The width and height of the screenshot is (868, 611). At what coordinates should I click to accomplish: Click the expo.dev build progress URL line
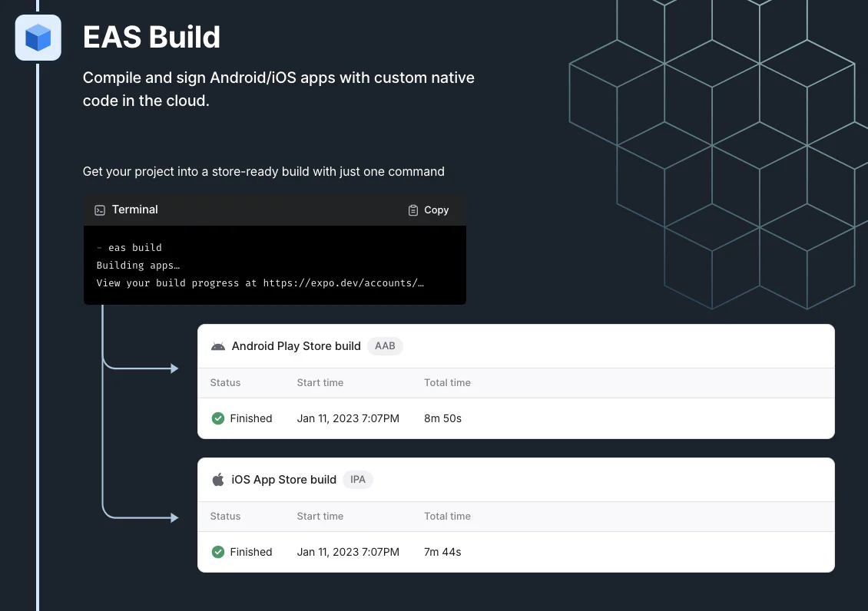pos(260,282)
